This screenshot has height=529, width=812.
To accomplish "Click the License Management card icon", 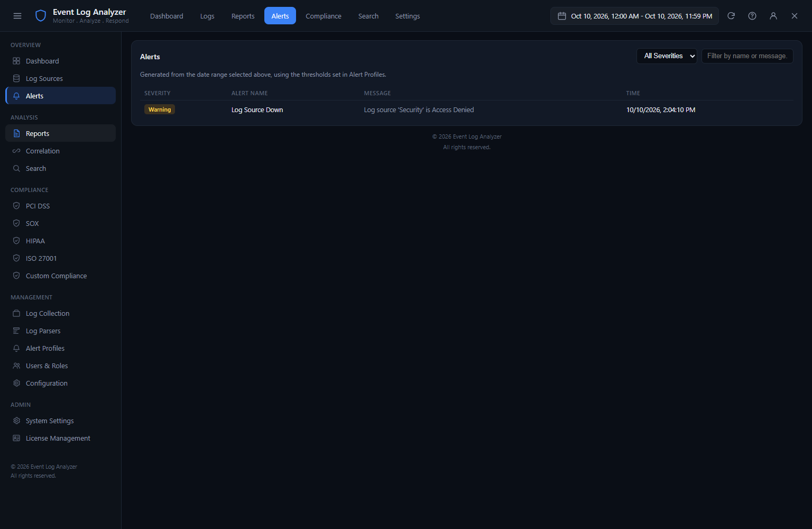I will 16,438.
